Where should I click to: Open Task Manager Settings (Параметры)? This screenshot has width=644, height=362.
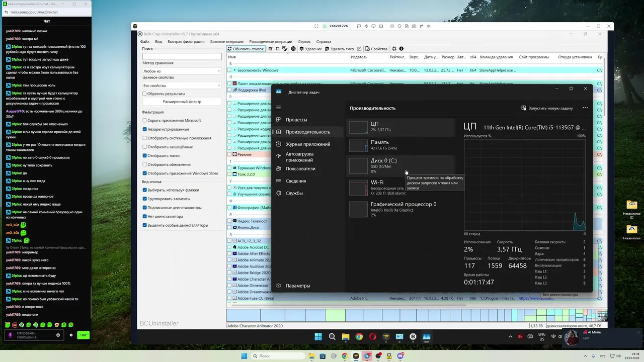pyautogui.click(x=308, y=286)
